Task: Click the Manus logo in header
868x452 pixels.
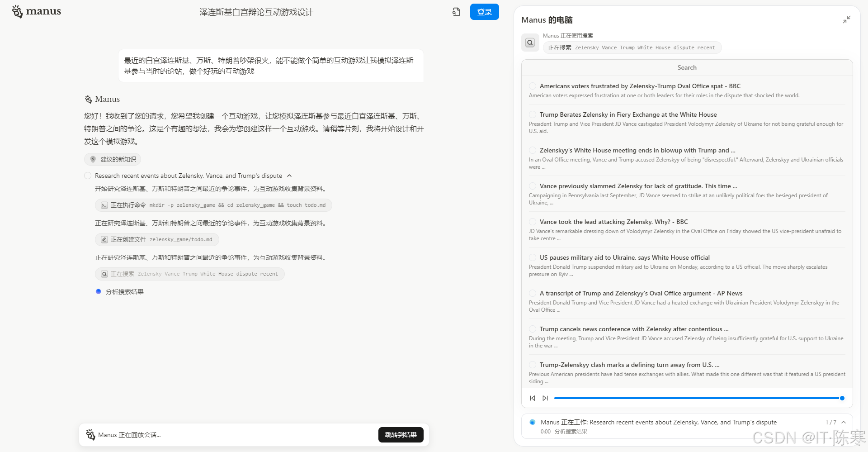Action: (36, 11)
